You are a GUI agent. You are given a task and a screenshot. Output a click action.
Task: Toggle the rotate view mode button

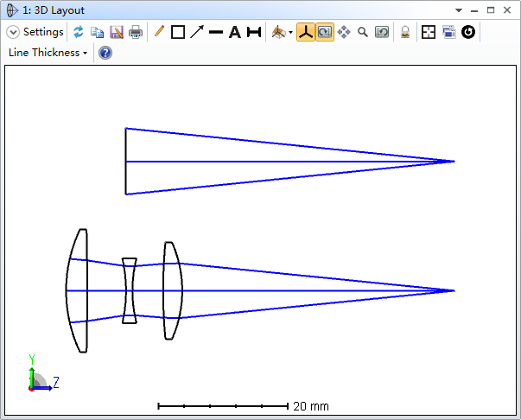click(x=324, y=32)
